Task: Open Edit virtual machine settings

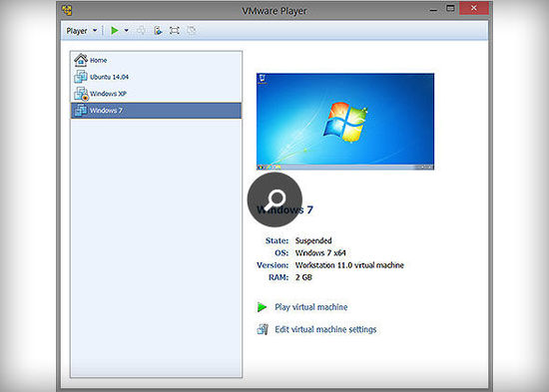Action: 325,329
